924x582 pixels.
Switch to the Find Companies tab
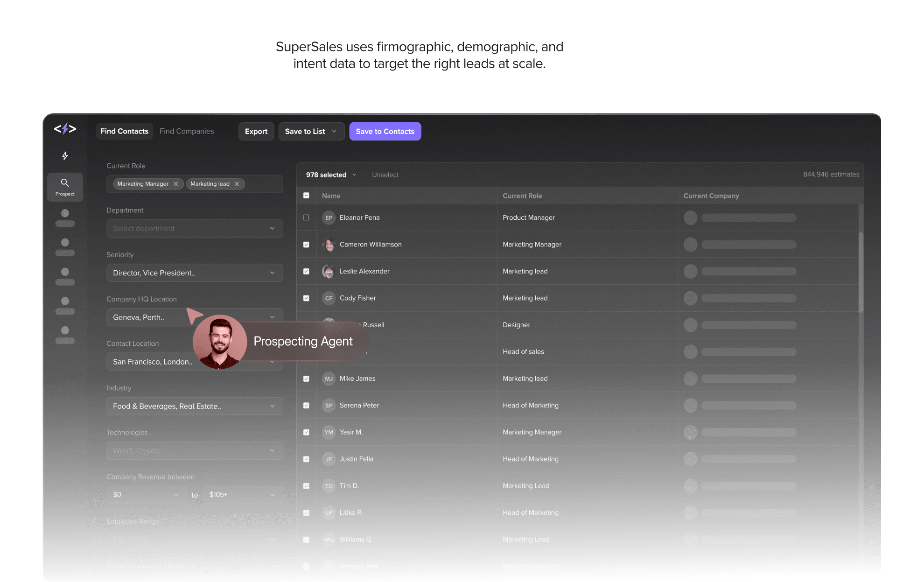[187, 131]
